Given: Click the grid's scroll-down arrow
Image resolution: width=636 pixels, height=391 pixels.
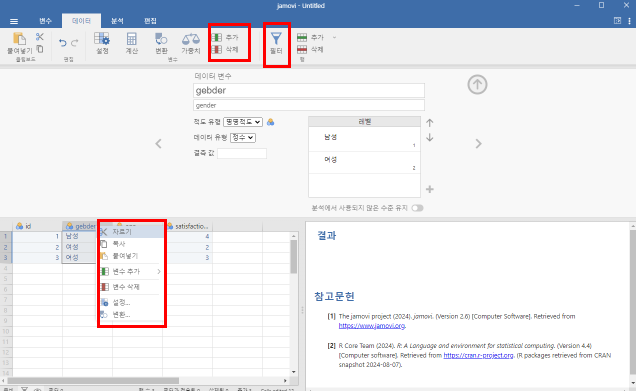Looking at the screenshot, I should coord(294,372).
